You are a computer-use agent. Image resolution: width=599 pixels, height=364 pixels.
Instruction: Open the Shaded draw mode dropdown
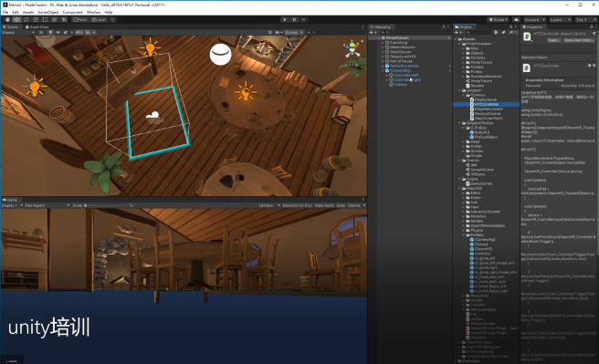click(18, 33)
